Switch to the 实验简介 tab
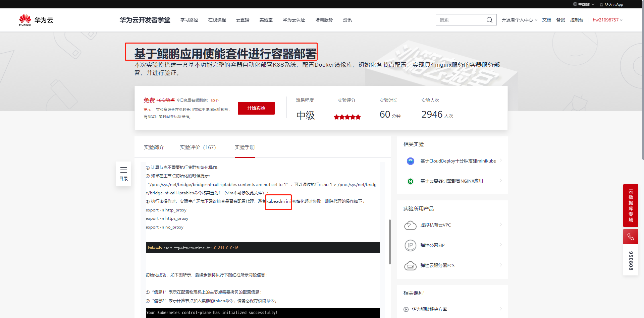644x318 pixels. click(x=154, y=147)
